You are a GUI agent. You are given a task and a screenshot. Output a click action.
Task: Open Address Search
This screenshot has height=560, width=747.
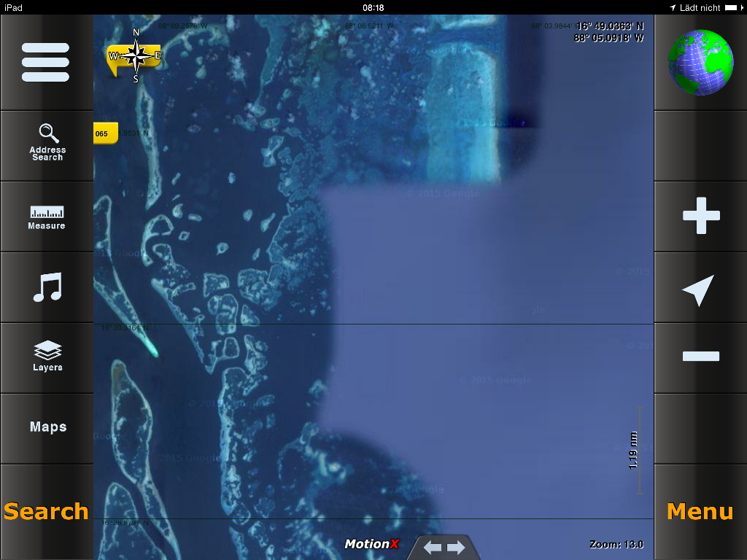coord(47,143)
